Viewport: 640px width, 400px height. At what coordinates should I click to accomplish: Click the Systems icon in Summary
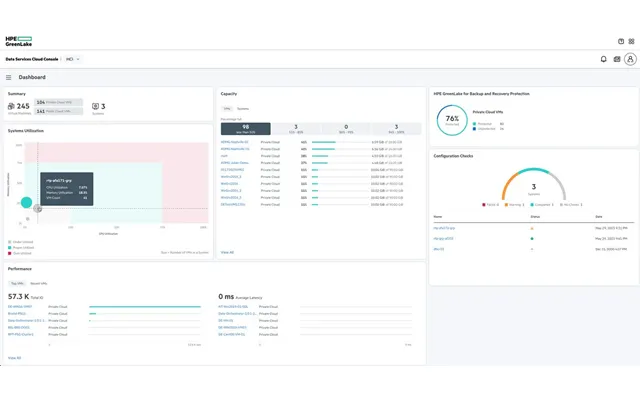pos(96,106)
